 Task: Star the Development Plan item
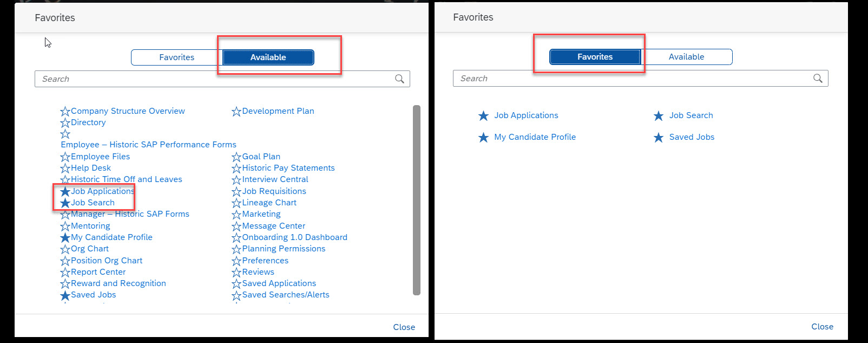click(236, 112)
